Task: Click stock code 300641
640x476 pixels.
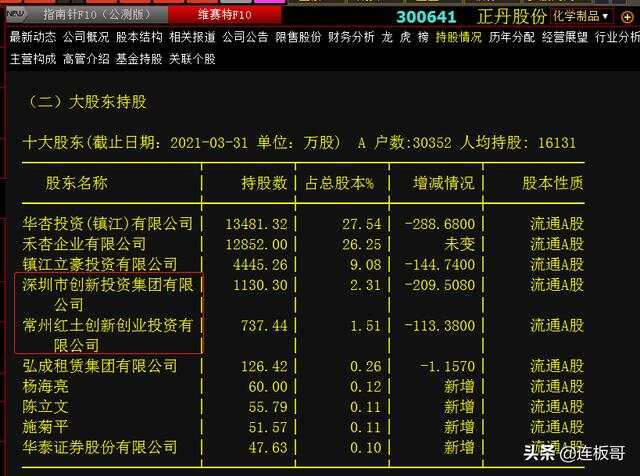Action: point(426,17)
